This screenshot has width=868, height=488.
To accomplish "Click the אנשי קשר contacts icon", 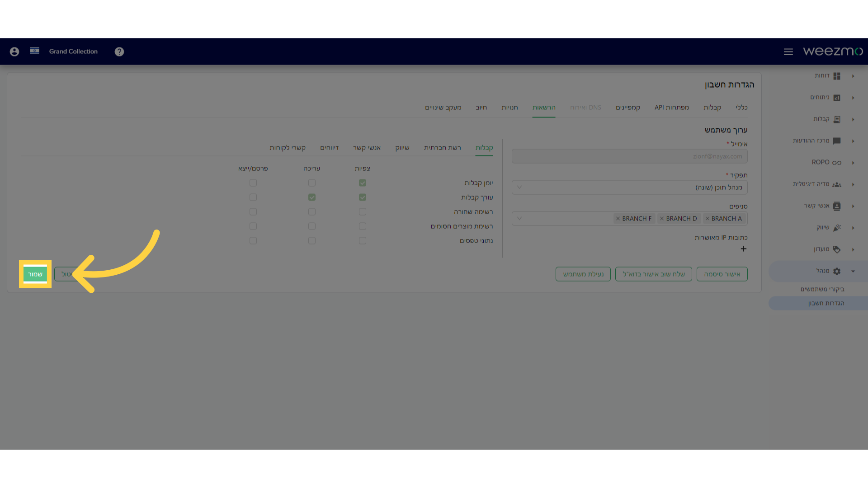I will 837,206.
